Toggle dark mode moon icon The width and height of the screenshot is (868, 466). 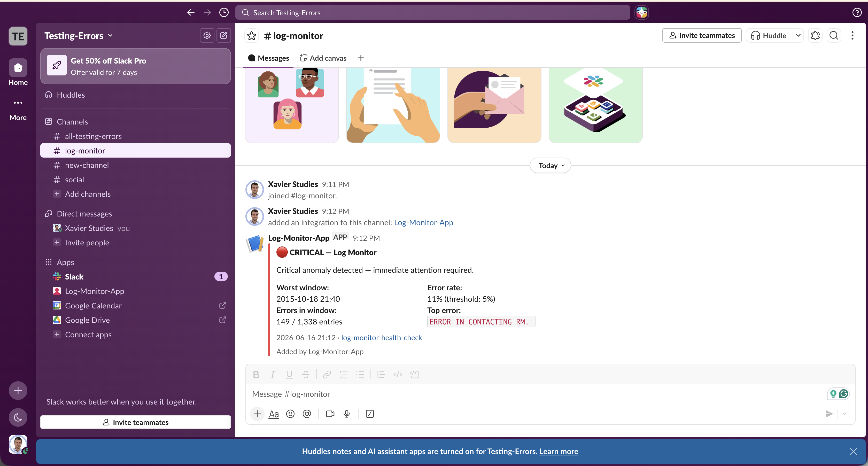click(x=18, y=418)
